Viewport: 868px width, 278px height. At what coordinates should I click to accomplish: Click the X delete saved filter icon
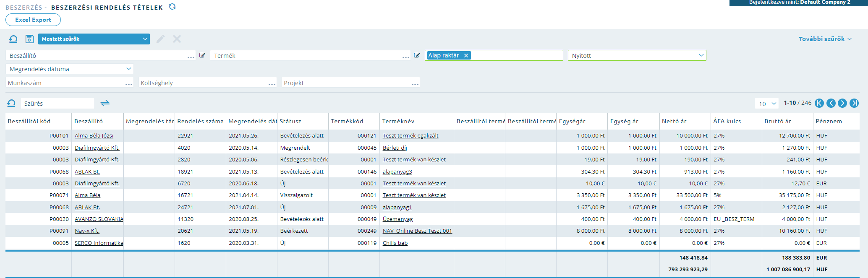177,39
